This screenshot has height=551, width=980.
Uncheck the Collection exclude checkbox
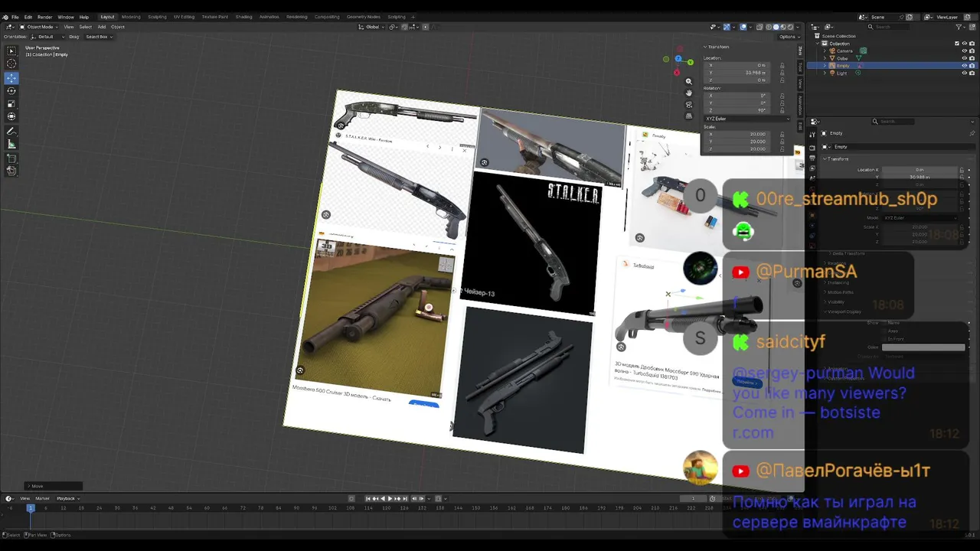point(957,44)
